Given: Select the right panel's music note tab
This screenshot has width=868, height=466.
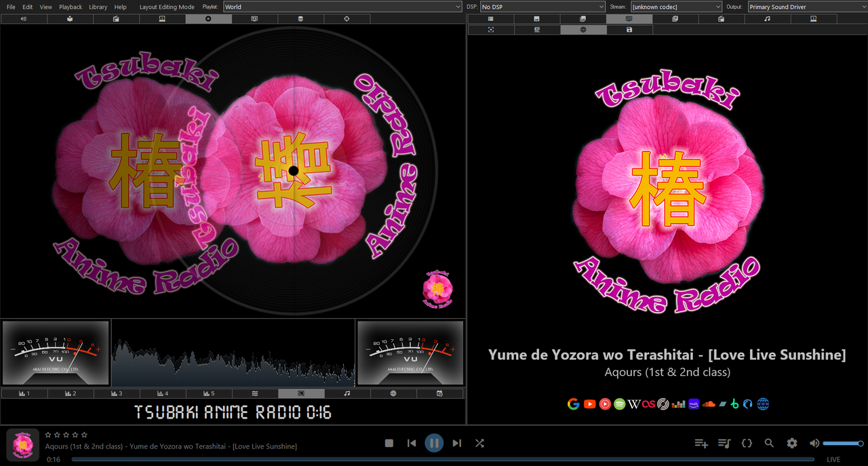Looking at the screenshot, I should click(x=767, y=19).
